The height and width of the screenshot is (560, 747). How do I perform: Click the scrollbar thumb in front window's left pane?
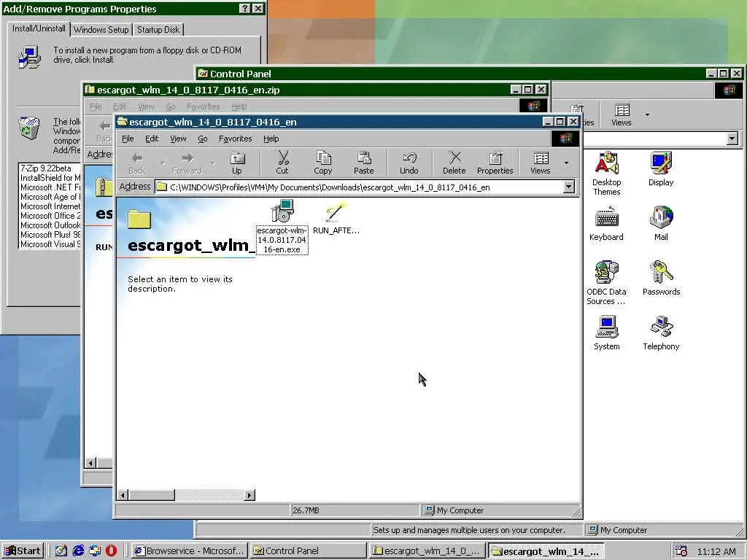point(152,495)
